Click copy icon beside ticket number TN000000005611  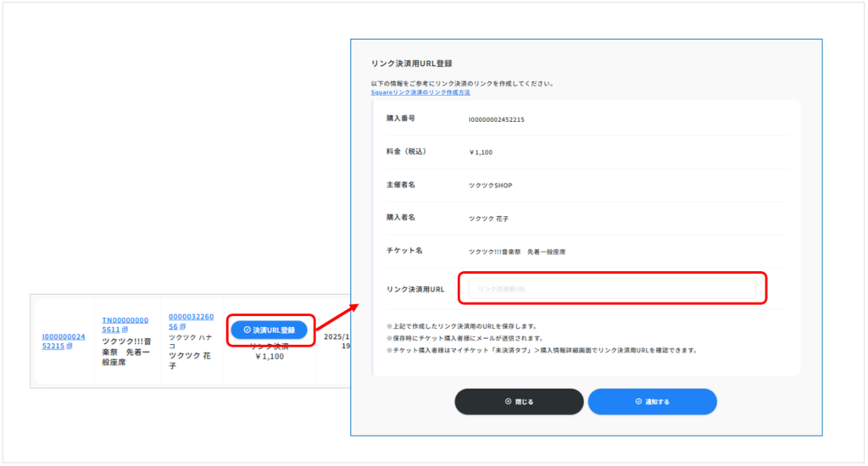125,330
